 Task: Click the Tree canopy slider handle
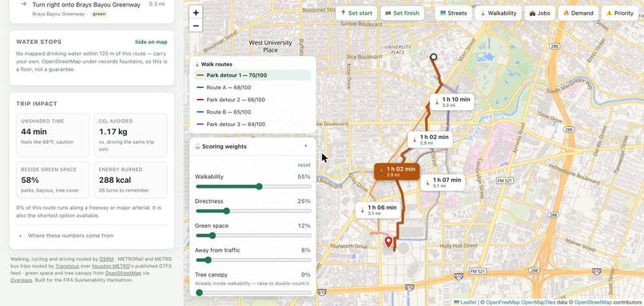click(x=199, y=292)
